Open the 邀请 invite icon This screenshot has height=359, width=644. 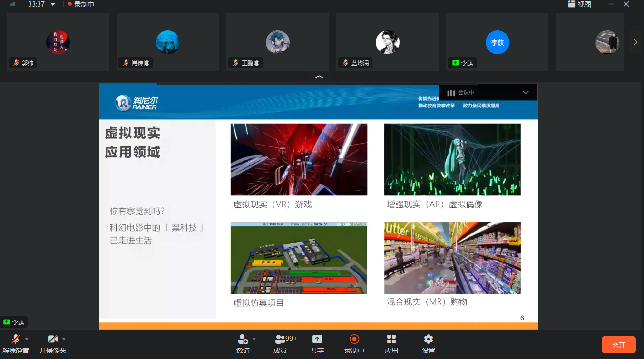point(243,340)
